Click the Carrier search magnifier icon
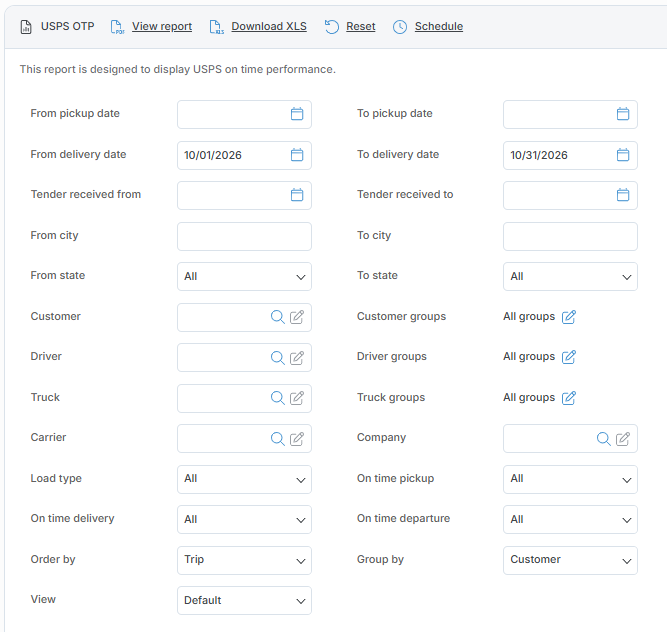Image resolution: width=667 pixels, height=632 pixels. click(x=278, y=438)
